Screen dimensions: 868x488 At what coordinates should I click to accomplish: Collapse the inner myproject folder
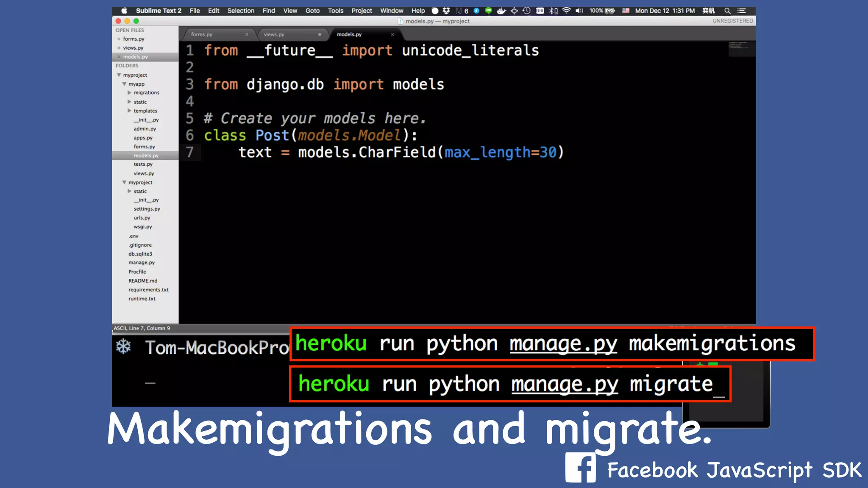click(x=124, y=182)
